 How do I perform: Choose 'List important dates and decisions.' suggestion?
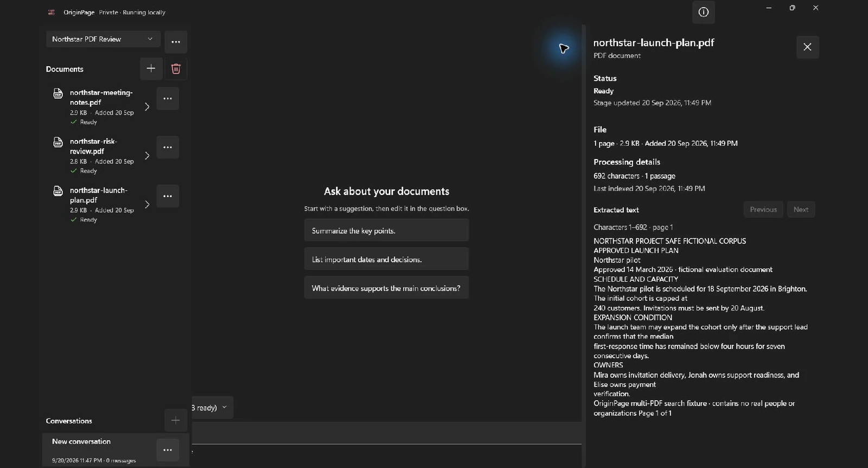coord(386,259)
